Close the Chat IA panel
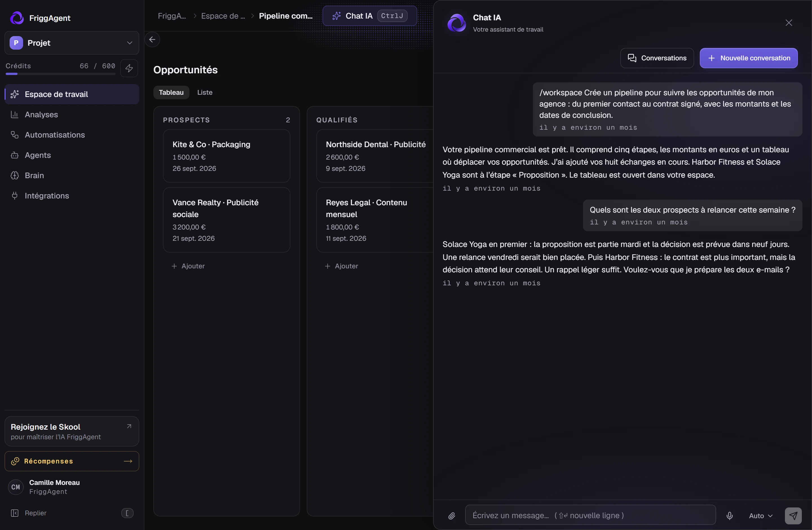 tap(789, 23)
